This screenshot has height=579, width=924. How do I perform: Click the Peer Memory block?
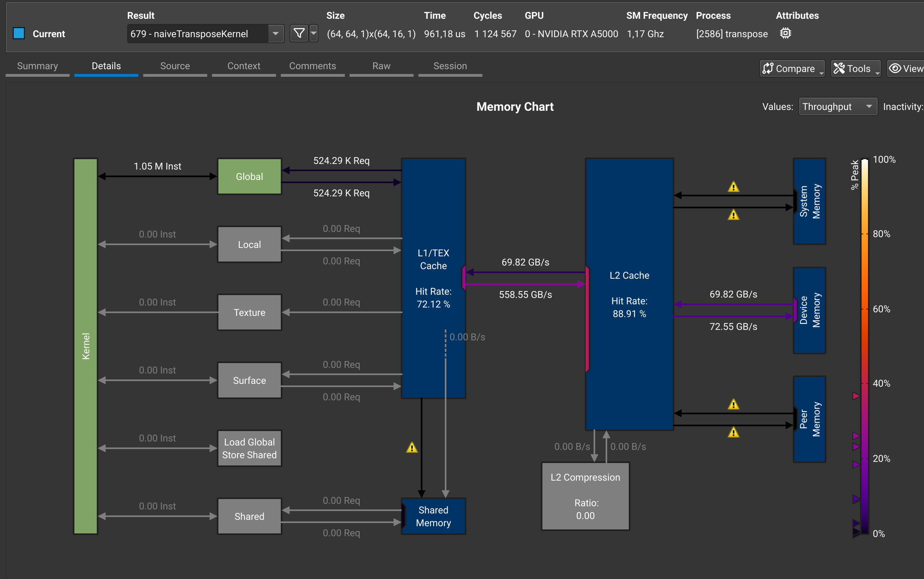click(x=810, y=419)
